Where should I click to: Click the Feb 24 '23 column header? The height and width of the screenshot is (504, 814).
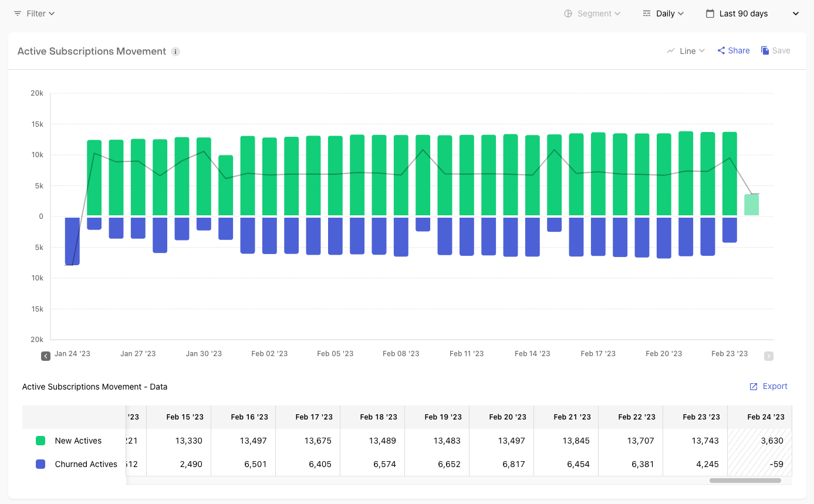(765, 417)
